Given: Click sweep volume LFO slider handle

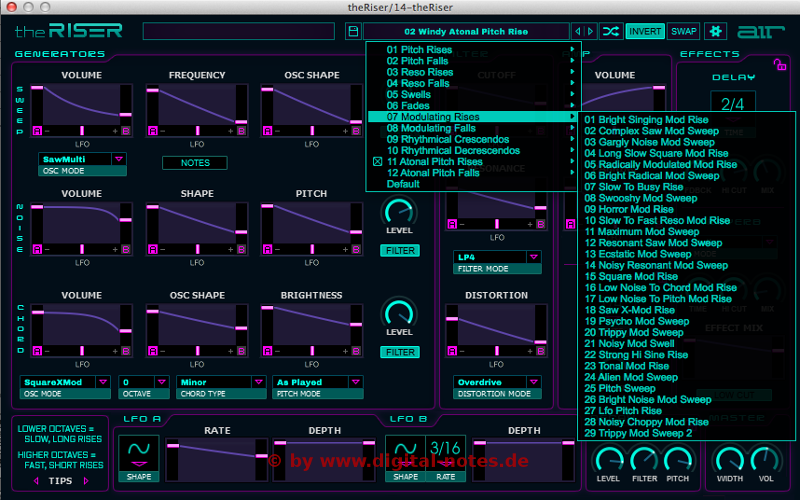Looking at the screenshot, I should point(82,131).
